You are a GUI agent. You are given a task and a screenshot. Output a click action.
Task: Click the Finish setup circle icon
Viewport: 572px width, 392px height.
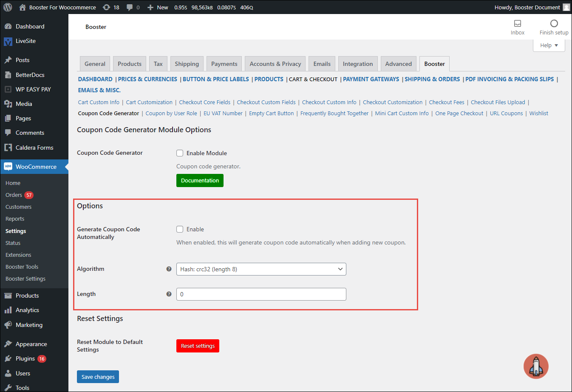pyautogui.click(x=554, y=23)
